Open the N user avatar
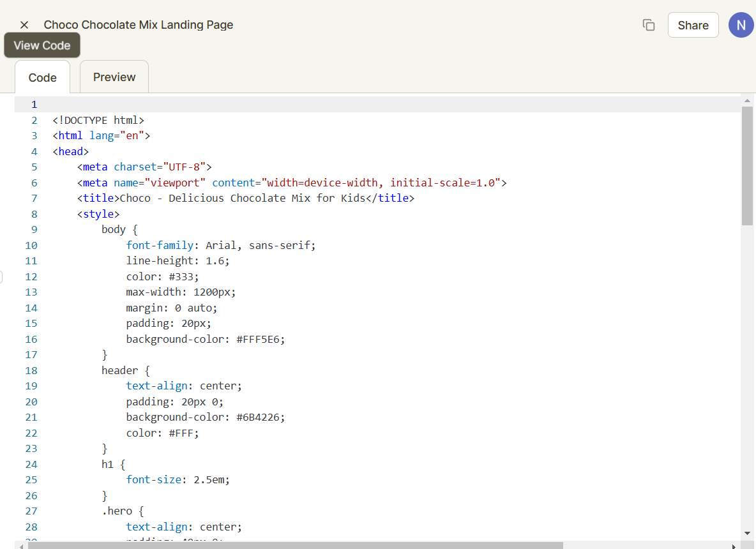Screen dimensions: 756x549 click(x=741, y=25)
